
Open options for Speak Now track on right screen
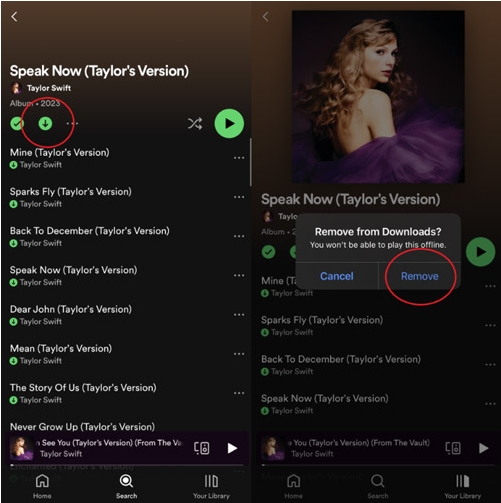click(x=490, y=404)
